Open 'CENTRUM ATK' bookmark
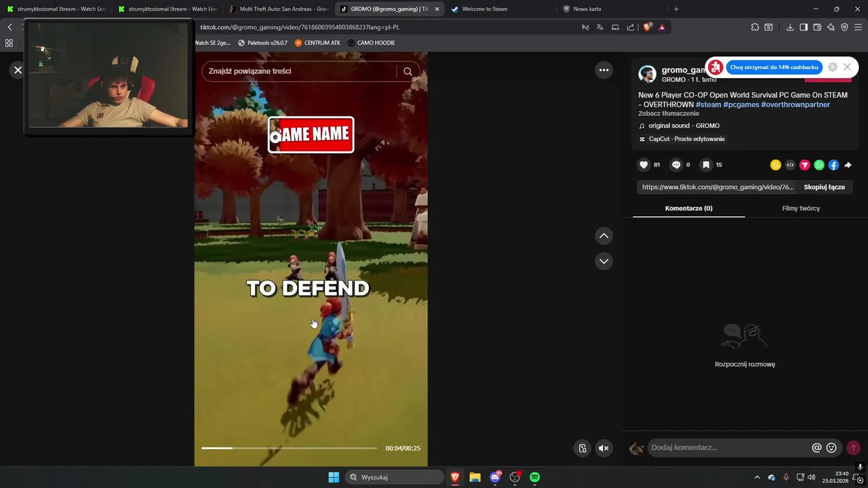The image size is (868, 488). (x=317, y=43)
